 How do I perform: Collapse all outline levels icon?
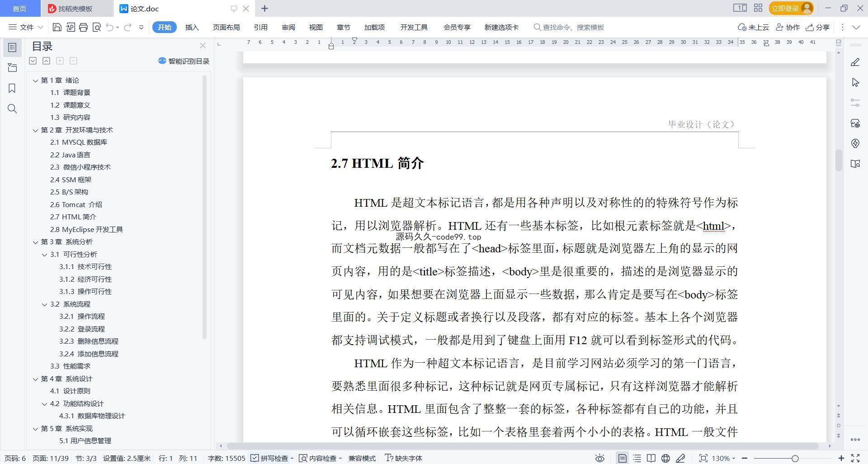point(46,61)
